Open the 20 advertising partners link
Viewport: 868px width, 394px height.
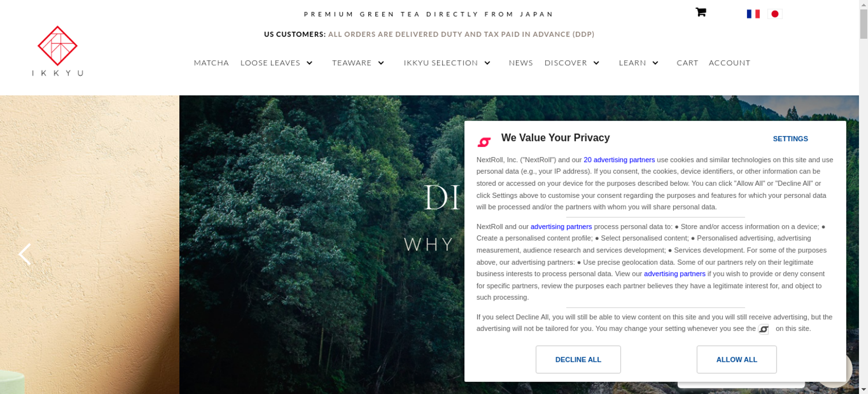pyautogui.click(x=619, y=160)
